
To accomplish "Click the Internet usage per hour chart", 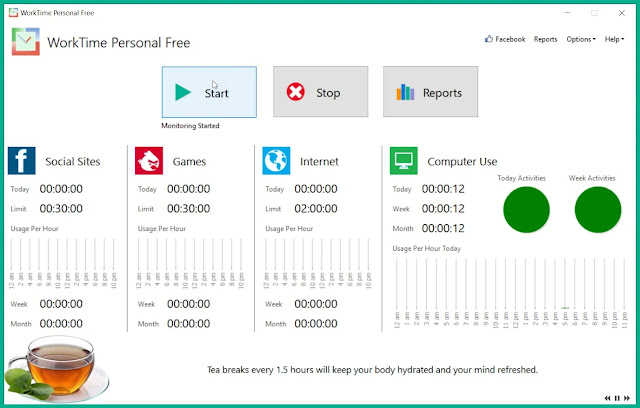I will coord(317,263).
